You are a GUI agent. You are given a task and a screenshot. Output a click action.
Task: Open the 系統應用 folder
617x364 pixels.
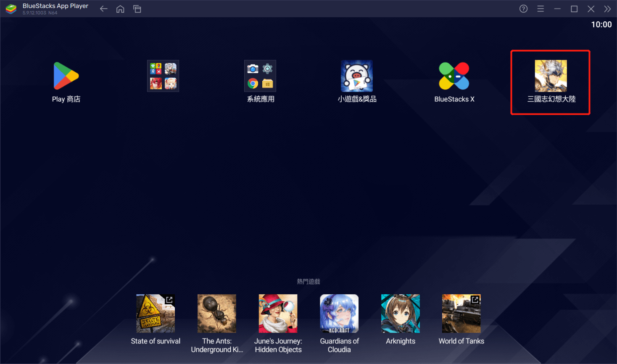pos(260,76)
